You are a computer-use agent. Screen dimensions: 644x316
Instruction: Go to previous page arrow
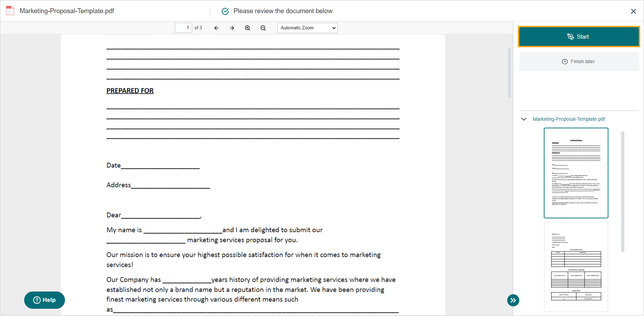click(216, 28)
